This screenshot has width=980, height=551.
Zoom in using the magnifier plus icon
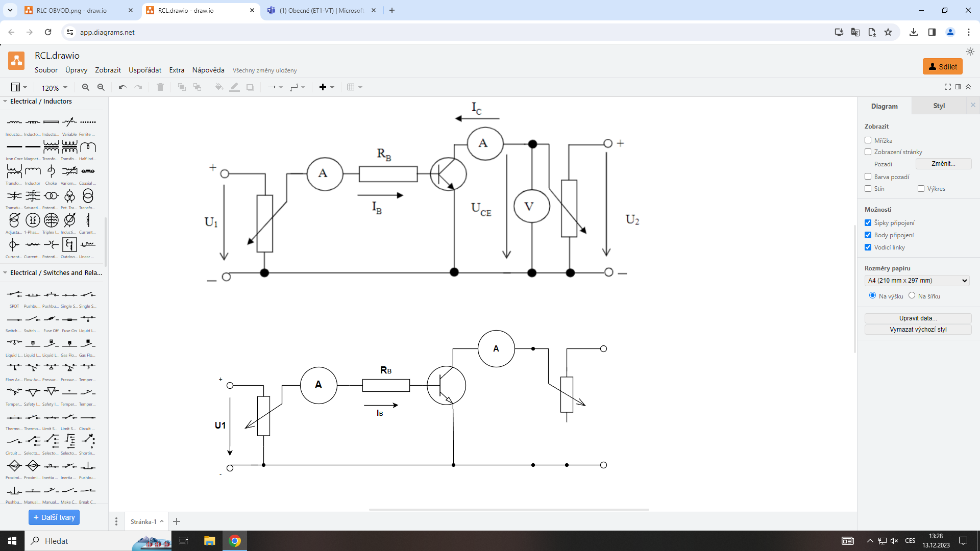(x=85, y=87)
